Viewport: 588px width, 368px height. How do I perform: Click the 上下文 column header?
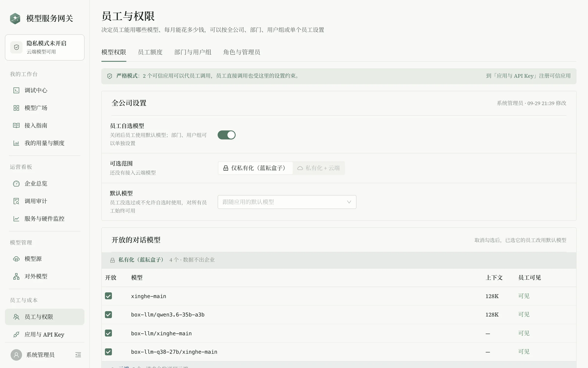(494, 277)
